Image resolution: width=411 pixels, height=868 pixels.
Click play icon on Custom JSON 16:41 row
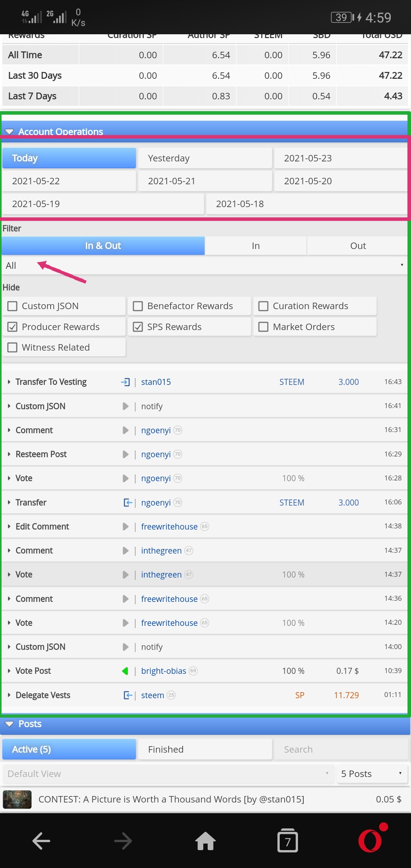126,406
